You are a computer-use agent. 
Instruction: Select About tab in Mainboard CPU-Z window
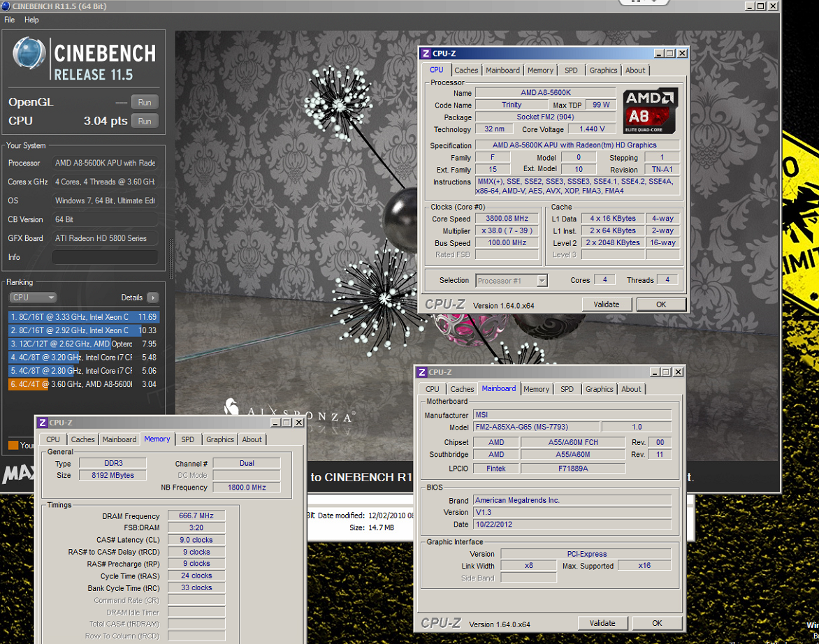point(631,389)
